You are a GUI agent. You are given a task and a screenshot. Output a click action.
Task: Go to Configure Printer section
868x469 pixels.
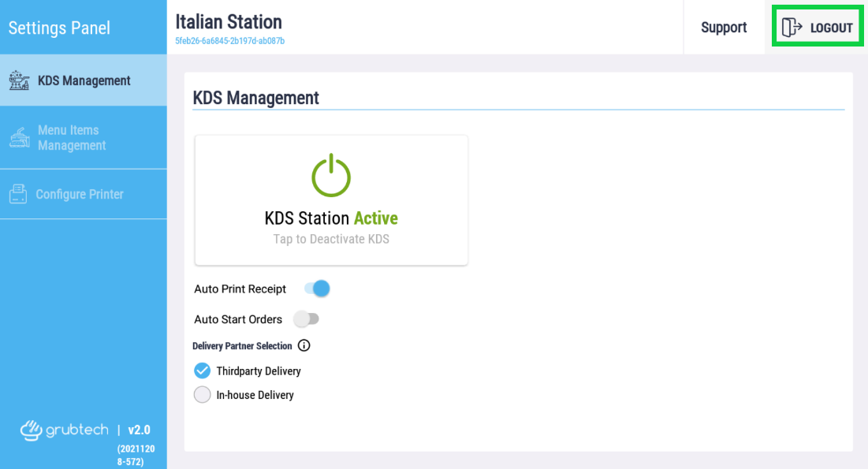coord(83,194)
